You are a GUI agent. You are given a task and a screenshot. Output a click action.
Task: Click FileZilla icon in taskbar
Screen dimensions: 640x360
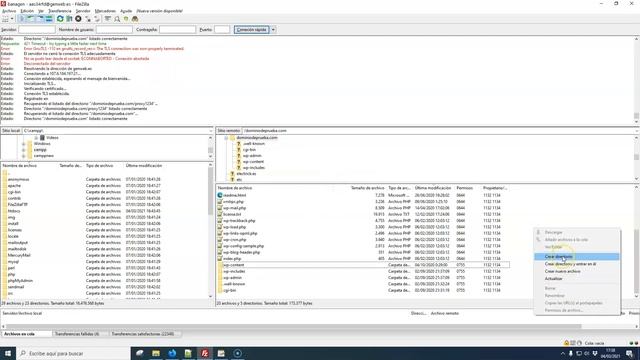(x=205, y=353)
